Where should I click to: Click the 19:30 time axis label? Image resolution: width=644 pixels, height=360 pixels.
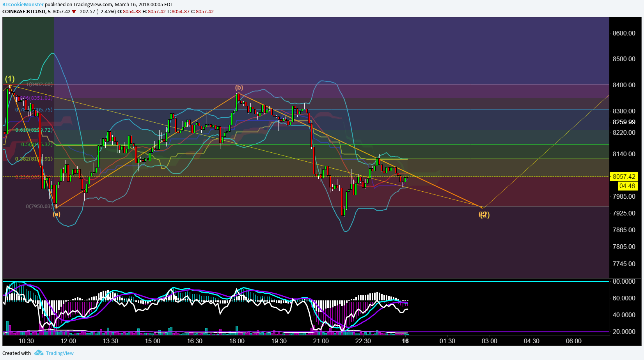(x=279, y=341)
